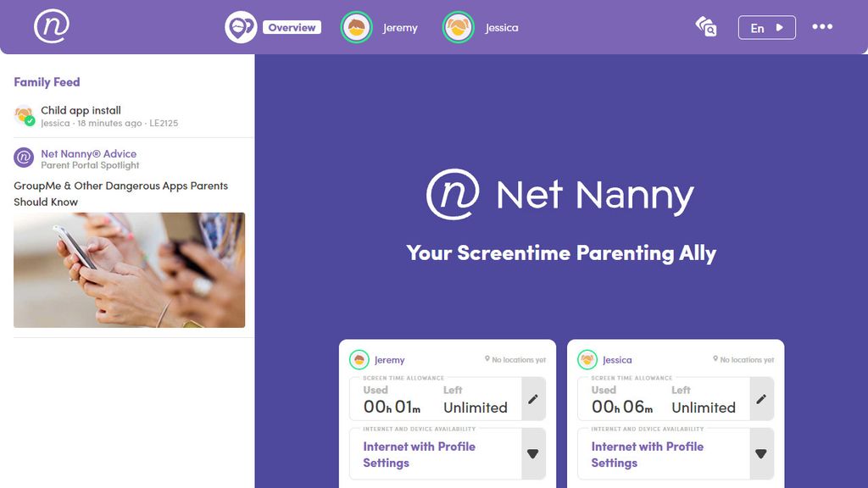Expand Jeremy's Internet with Profile Settings

click(533, 453)
